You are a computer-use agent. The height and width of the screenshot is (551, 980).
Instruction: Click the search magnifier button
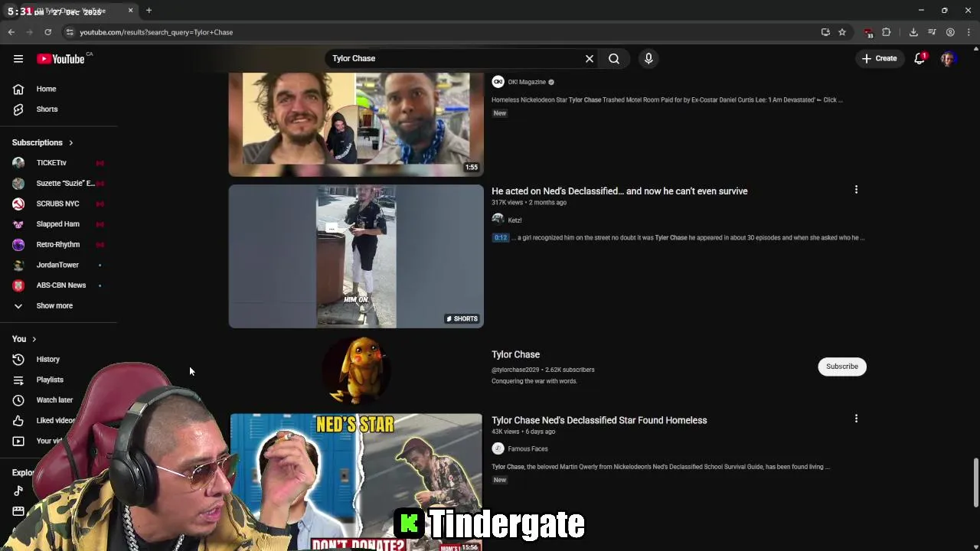(x=614, y=58)
